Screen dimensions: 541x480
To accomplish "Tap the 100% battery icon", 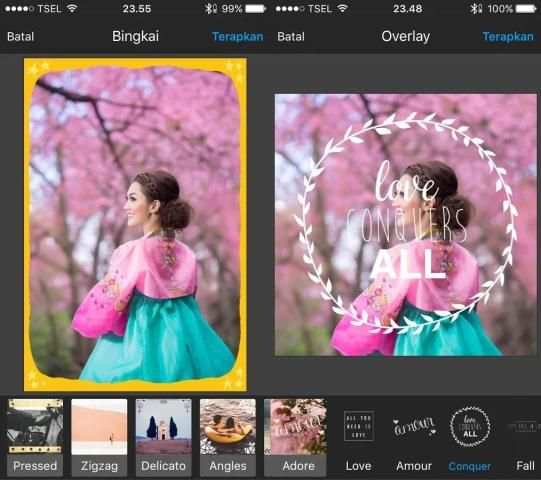I will (526, 9).
